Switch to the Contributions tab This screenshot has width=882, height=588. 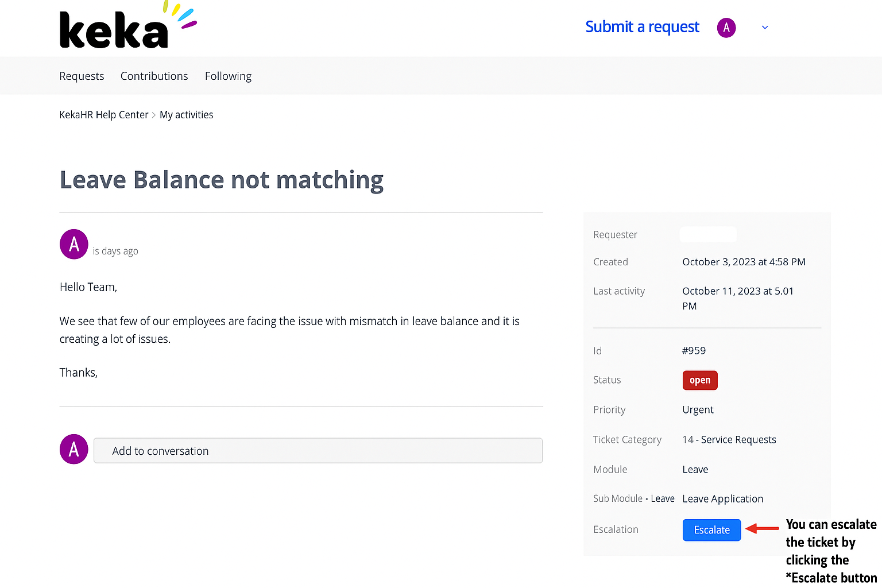click(x=154, y=76)
